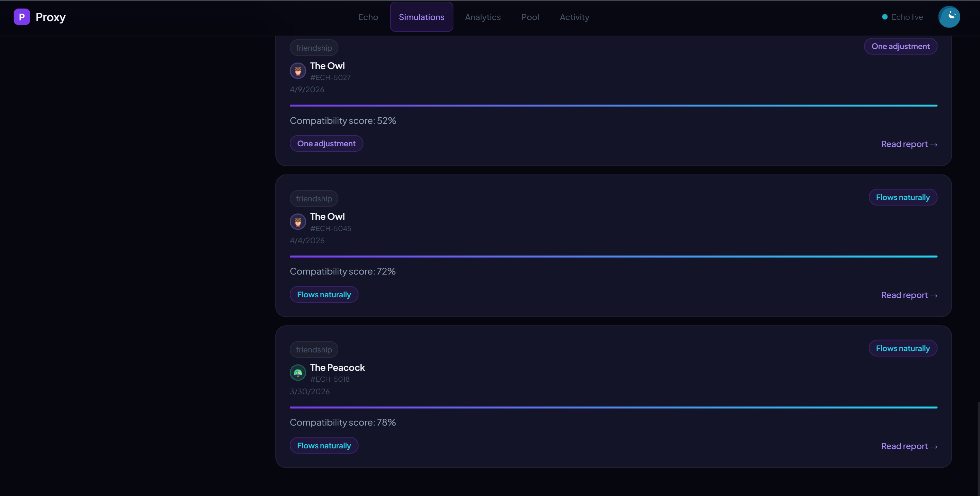Click The Peacock avatar icon
The width and height of the screenshot is (980, 496).
click(x=298, y=373)
